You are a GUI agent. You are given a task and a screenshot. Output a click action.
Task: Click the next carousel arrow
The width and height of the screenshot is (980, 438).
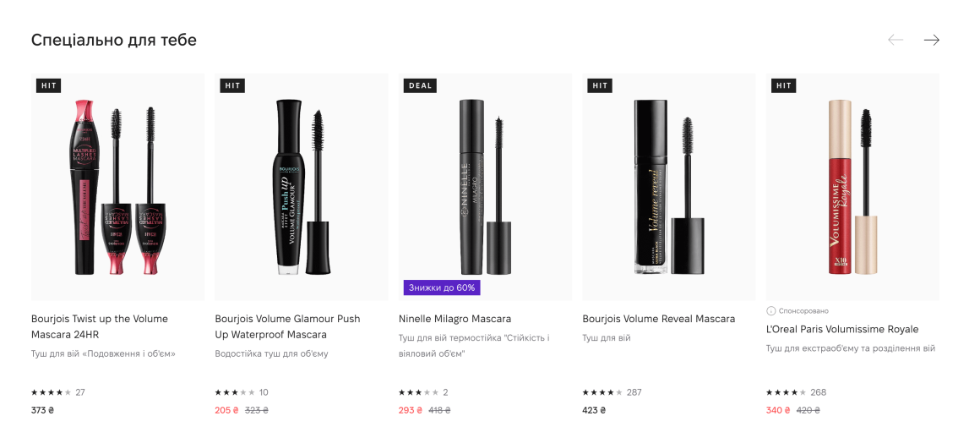[x=931, y=40]
